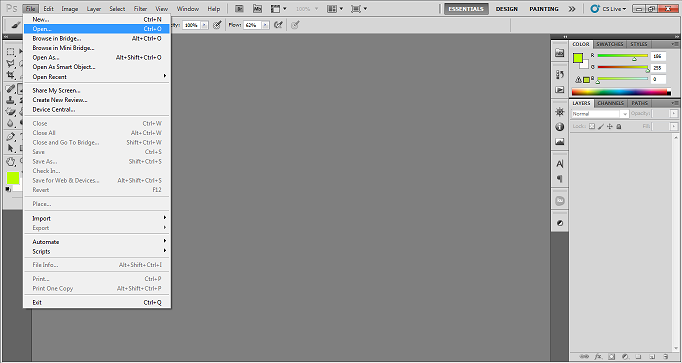
Task: Open the Character panel icon in dock
Action: (x=560, y=163)
